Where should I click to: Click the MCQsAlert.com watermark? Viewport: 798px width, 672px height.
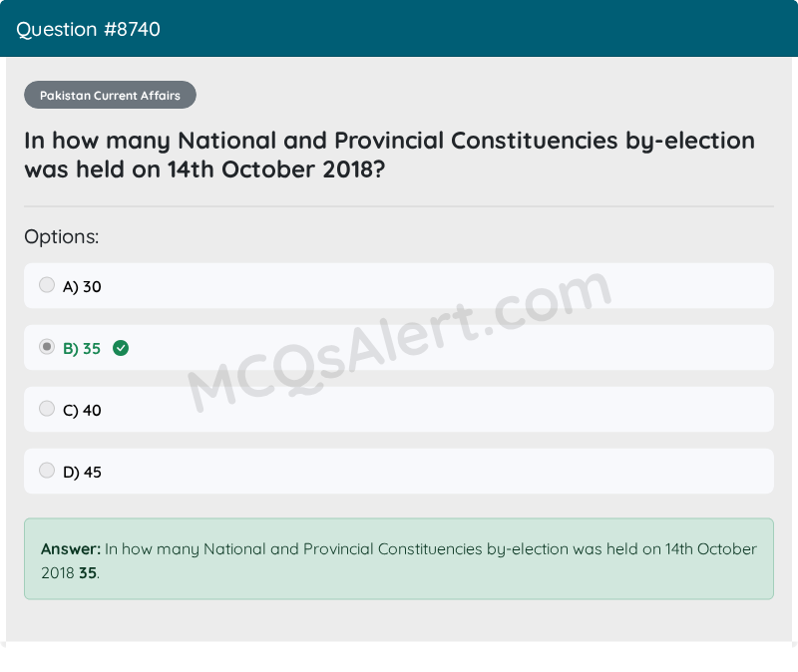click(x=400, y=341)
